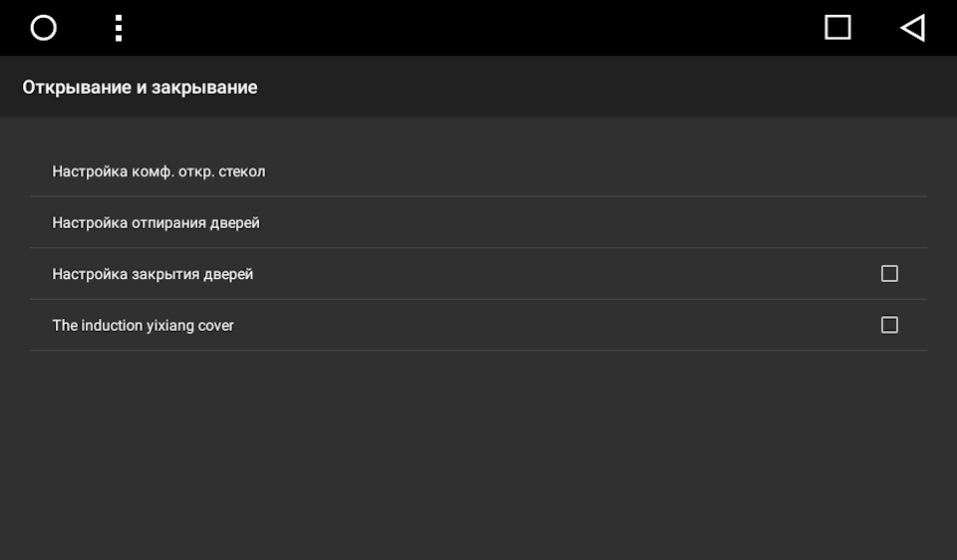Open Настройка комф. откр. стекол settings

(x=478, y=171)
